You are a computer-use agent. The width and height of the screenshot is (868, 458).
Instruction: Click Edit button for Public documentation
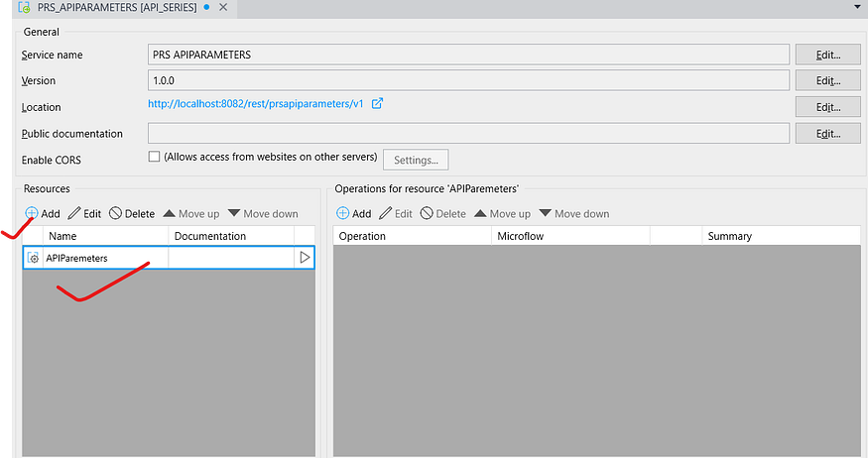[x=827, y=133]
